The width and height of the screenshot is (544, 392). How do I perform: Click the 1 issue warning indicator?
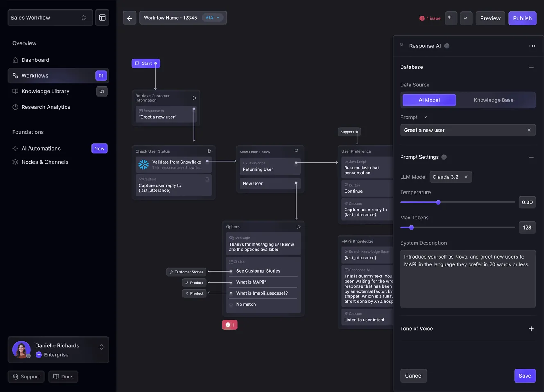click(430, 18)
